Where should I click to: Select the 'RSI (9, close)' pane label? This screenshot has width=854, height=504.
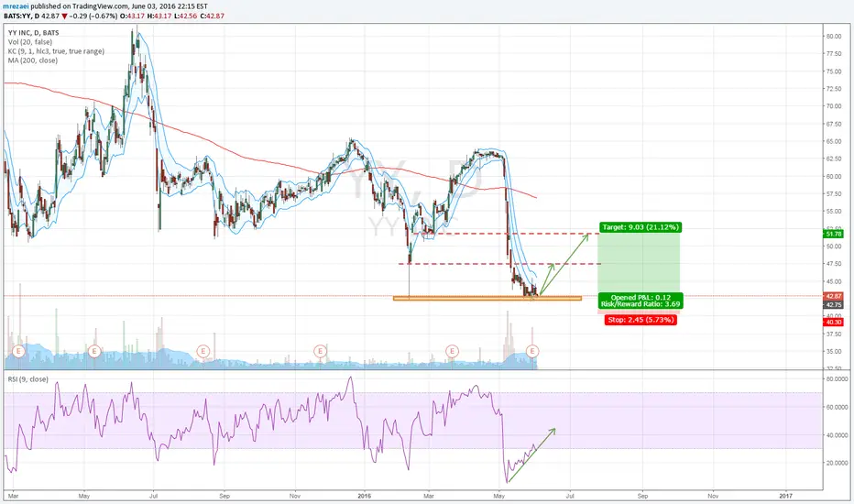27,379
